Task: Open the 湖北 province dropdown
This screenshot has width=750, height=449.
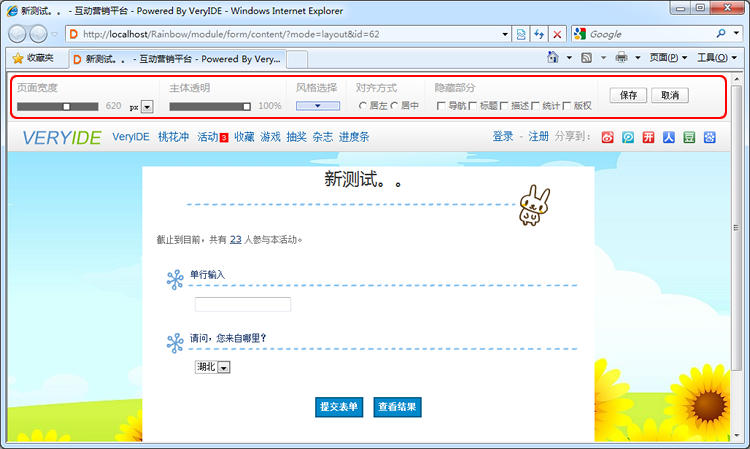Action: coord(212,367)
